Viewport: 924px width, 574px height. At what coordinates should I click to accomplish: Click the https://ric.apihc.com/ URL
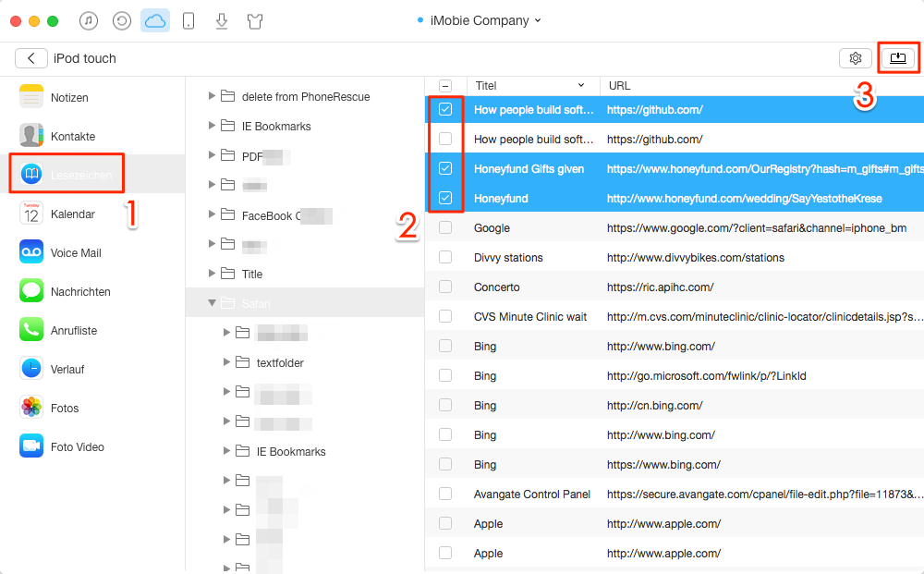[660, 287]
